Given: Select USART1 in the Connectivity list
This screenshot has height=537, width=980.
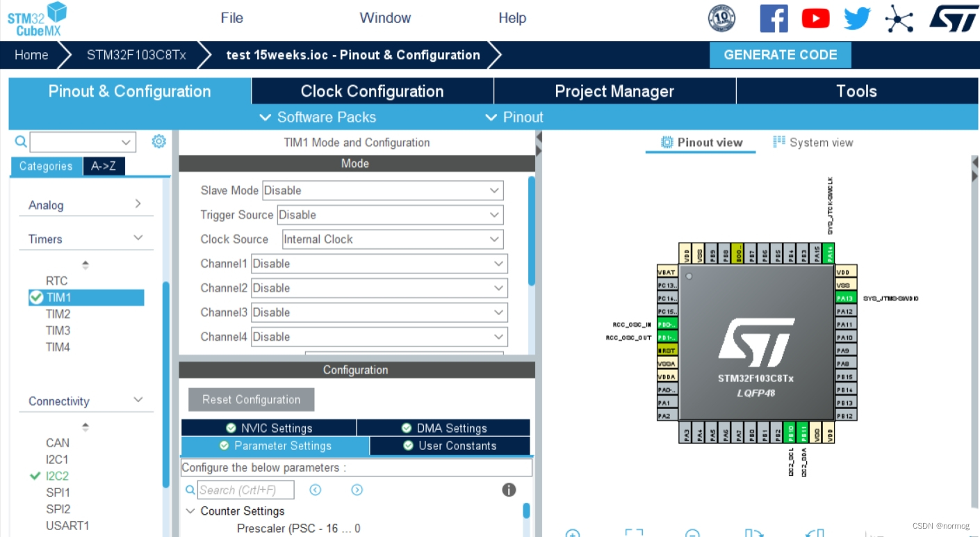Looking at the screenshot, I should 67,526.
